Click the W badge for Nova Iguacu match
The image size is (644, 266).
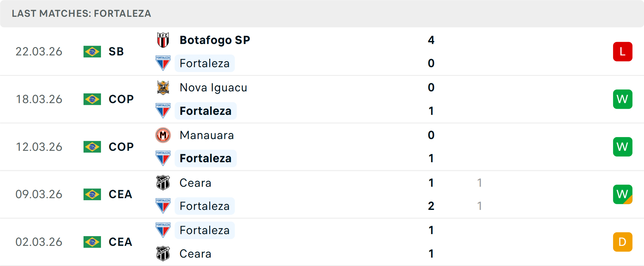[x=623, y=99]
